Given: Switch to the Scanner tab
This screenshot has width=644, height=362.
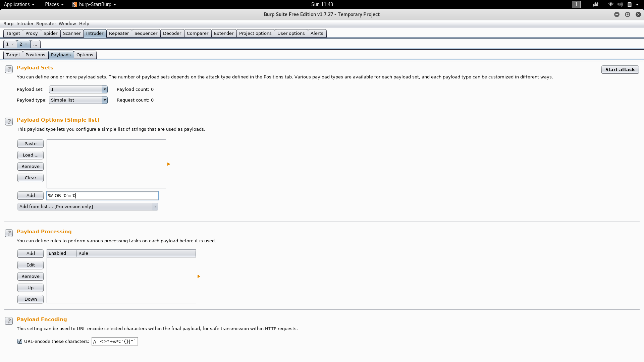Looking at the screenshot, I should point(72,33).
